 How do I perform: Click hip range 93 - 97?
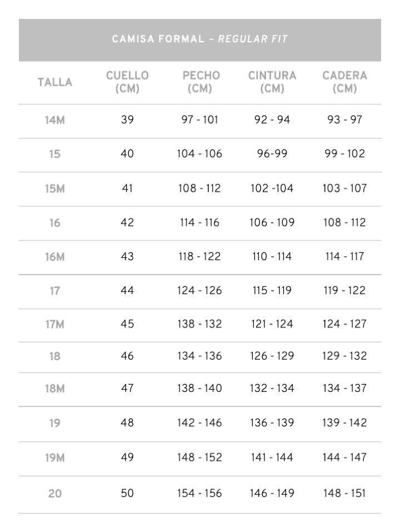(344, 120)
